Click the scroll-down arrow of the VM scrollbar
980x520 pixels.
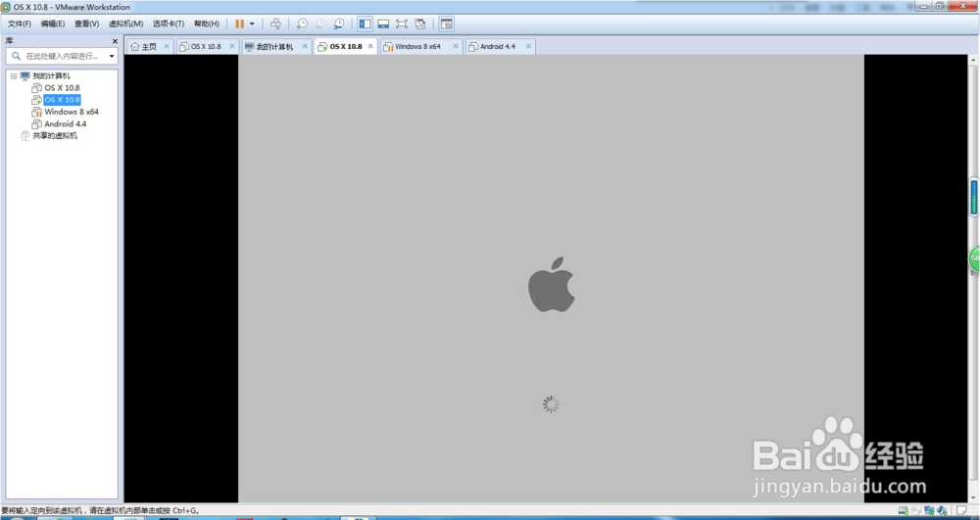point(973,497)
